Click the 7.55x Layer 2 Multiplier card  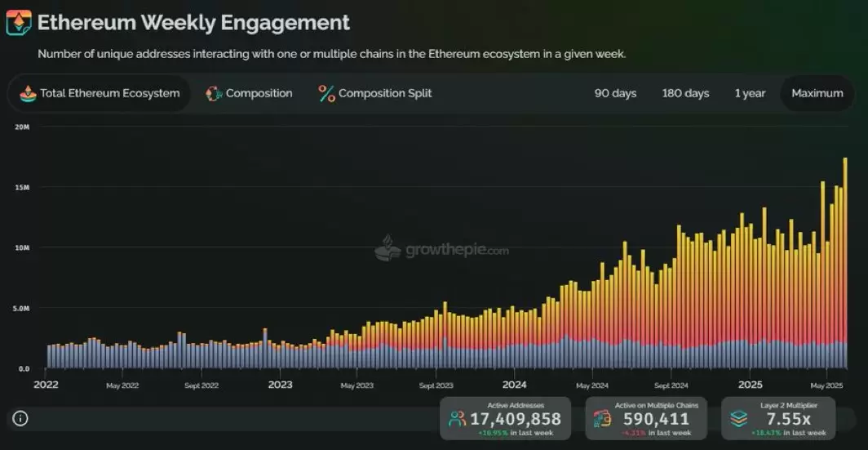pos(778,418)
